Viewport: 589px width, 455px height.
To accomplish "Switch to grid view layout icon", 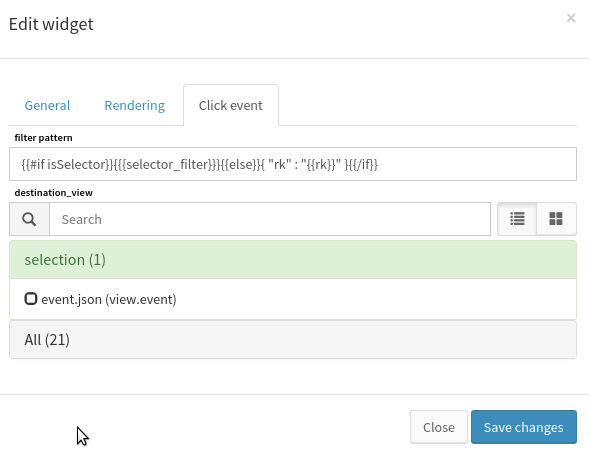I will coord(556,219).
